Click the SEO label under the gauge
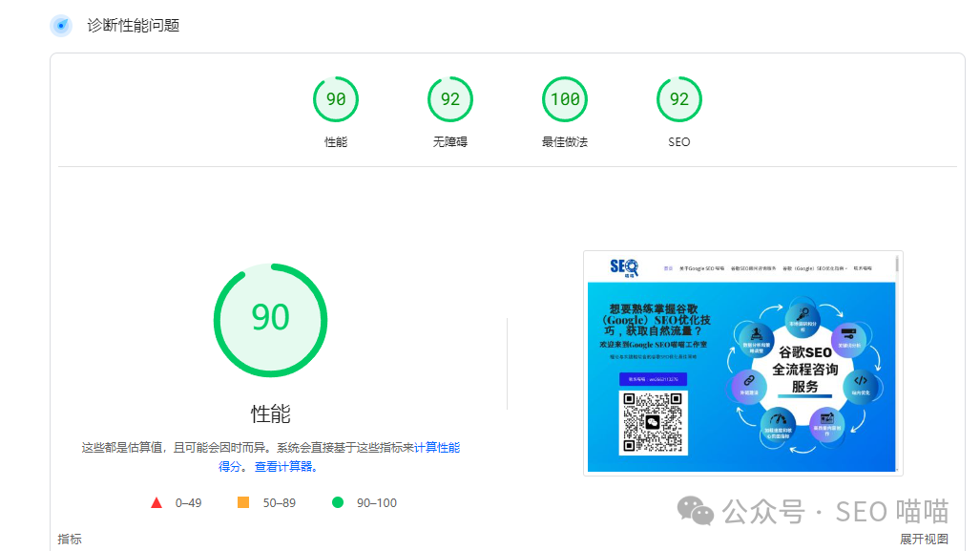 point(678,142)
